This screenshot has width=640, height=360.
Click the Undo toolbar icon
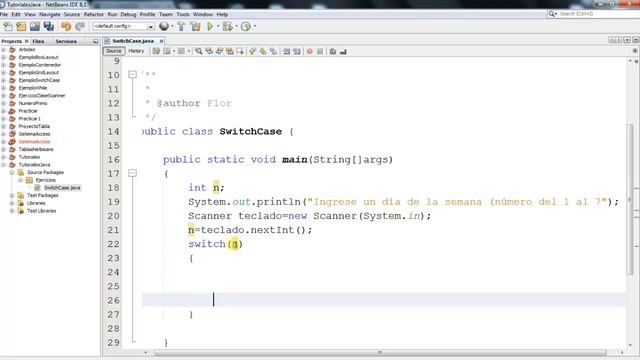66,27
